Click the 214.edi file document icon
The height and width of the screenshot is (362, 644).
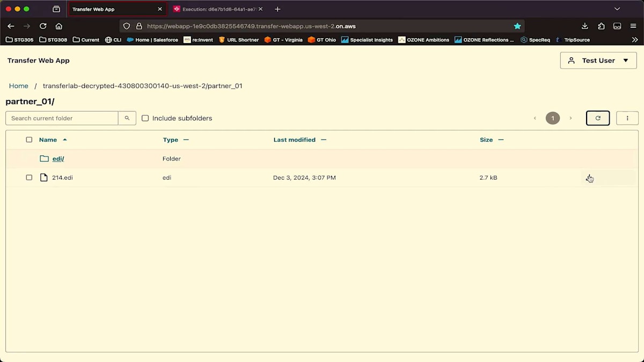pyautogui.click(x=44, y=178)
